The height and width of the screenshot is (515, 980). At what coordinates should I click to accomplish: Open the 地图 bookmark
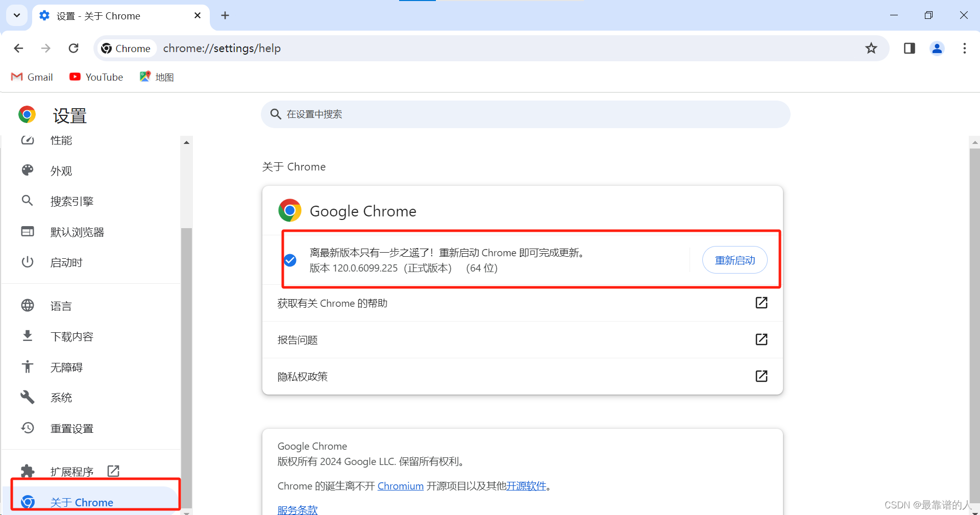point(157,77)
